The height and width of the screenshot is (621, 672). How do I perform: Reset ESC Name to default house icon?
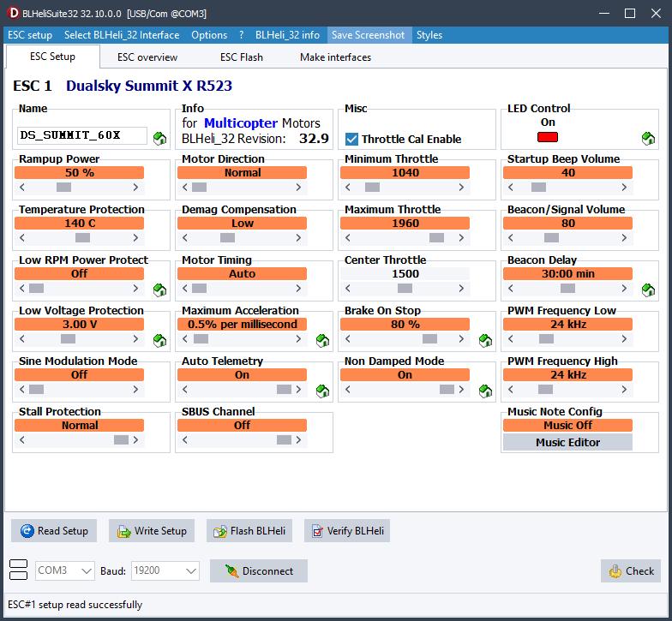[x=159, y=138]
